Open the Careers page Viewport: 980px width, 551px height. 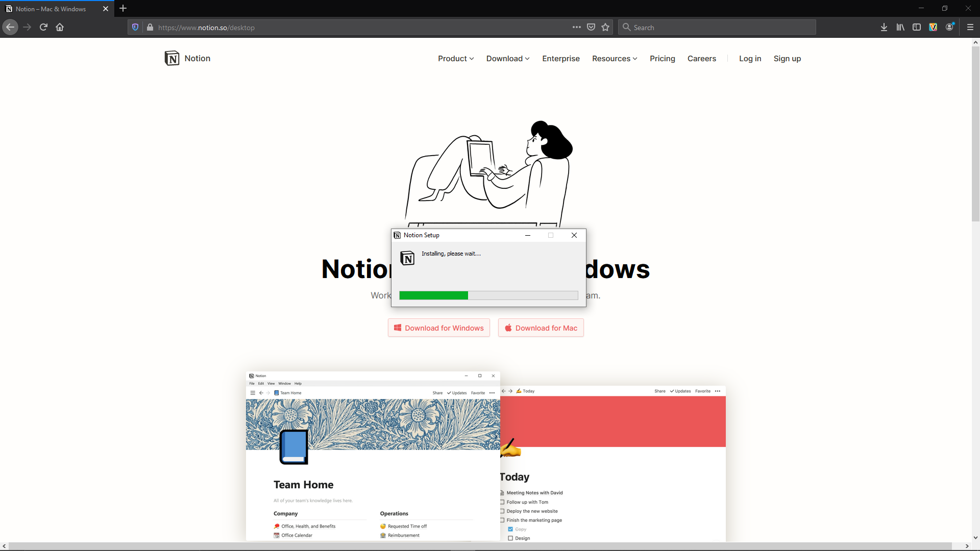click(702, 59)
